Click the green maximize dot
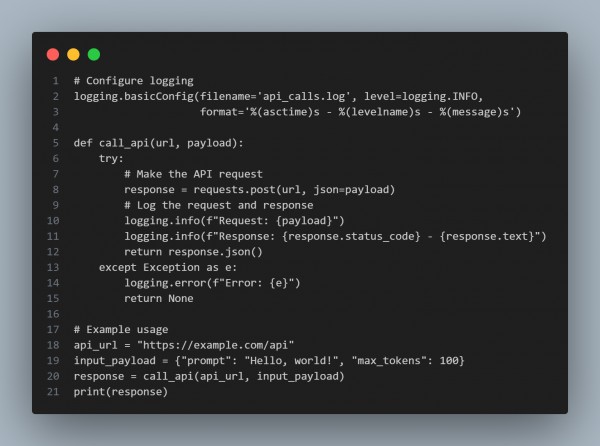Image resolution: width=600 pixels, height=446 pixels. pyautogui.click(x=94, y=54)
